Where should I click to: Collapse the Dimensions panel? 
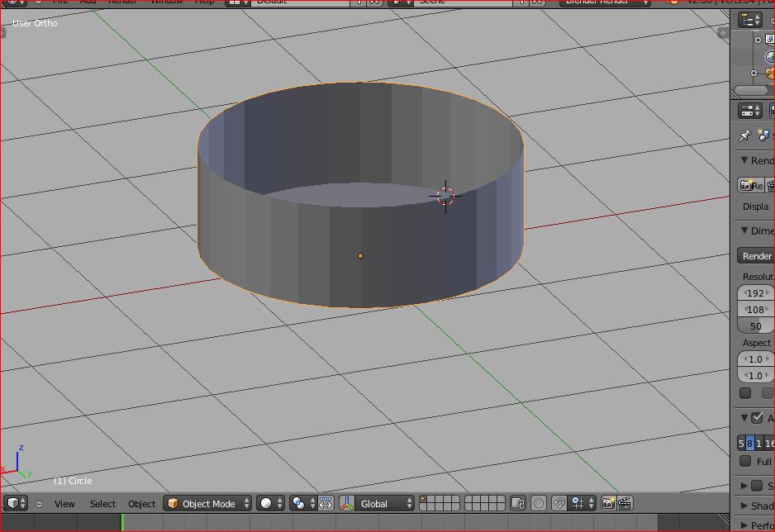pyautogui.click(x=744, y=231)
